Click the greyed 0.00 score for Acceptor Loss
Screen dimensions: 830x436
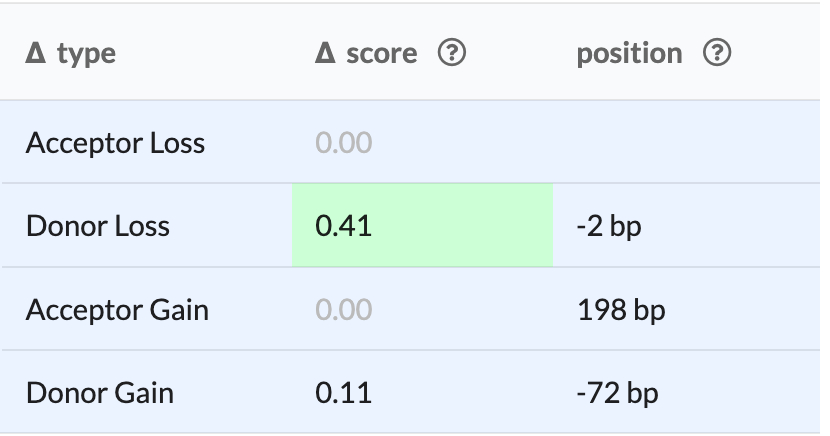pyautogui.click(x=343, y=143)
